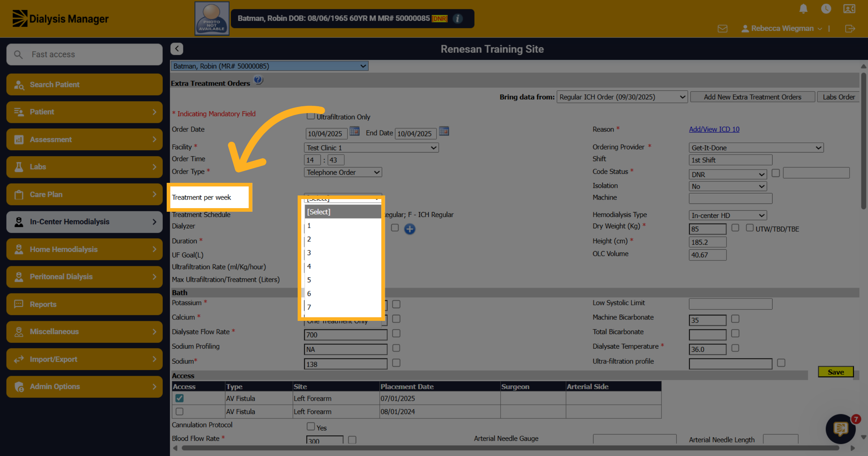Image resolution: width=868 pixels, height=456 pixels.
Task: Expand the Ordering Provider dropdown
Action: [756, 148]
